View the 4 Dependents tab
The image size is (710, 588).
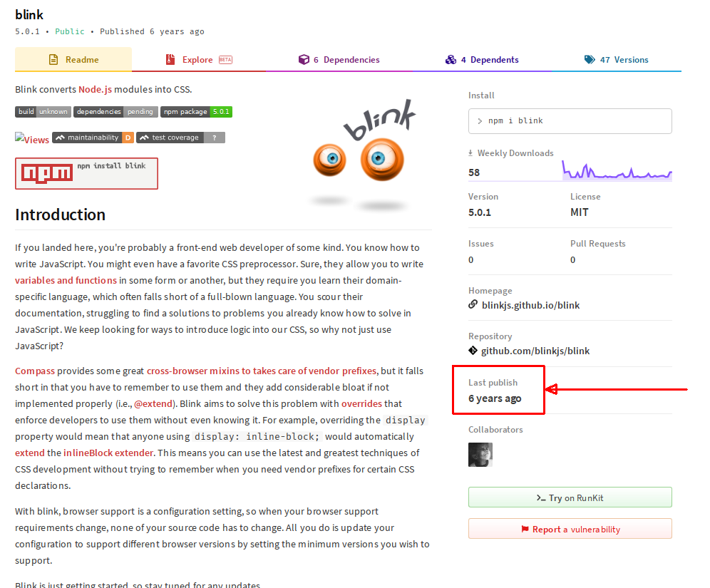482,59
